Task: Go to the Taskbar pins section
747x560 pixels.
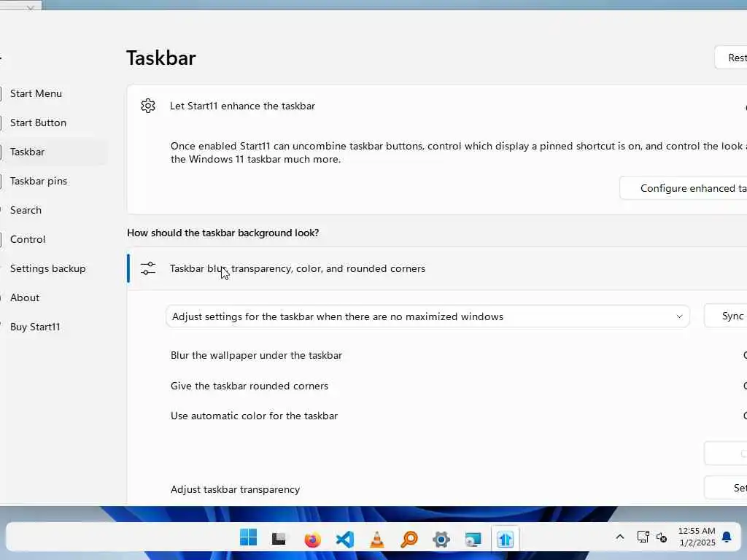Action: tap(39, 181)
